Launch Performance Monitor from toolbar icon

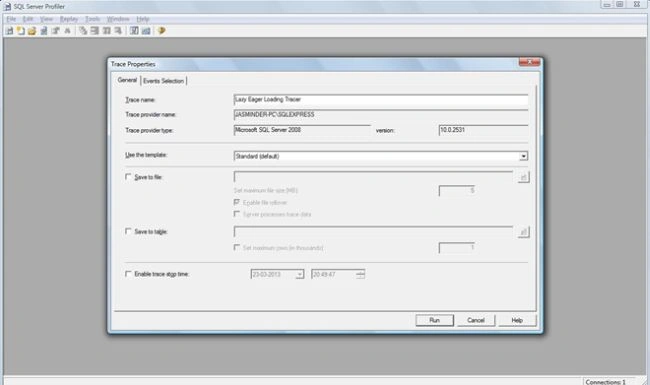[x=146, y=31]
